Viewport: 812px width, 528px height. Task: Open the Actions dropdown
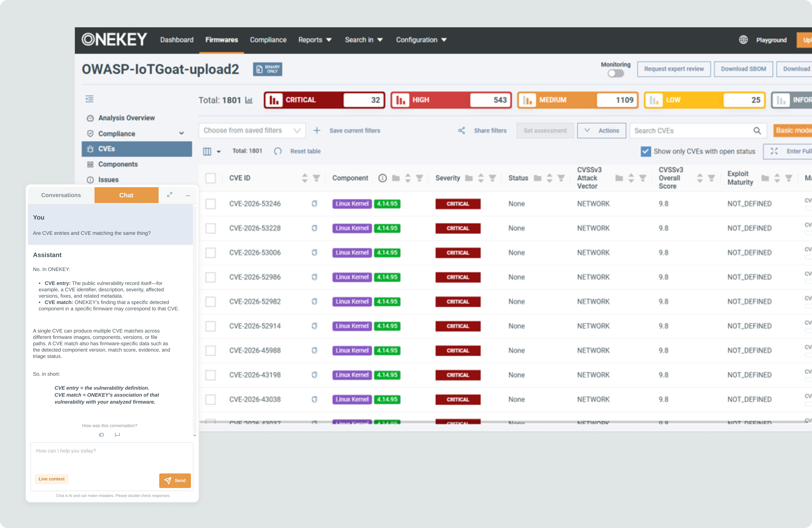(602, 131)
